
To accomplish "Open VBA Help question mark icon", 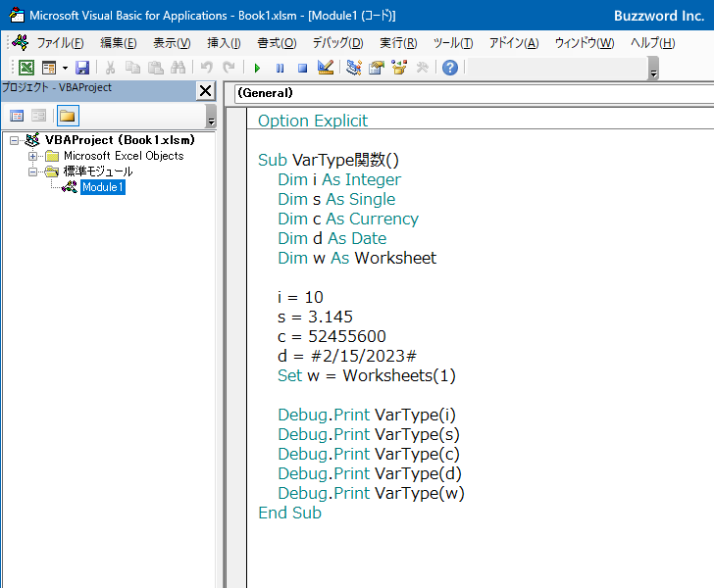I will [450, 68].
